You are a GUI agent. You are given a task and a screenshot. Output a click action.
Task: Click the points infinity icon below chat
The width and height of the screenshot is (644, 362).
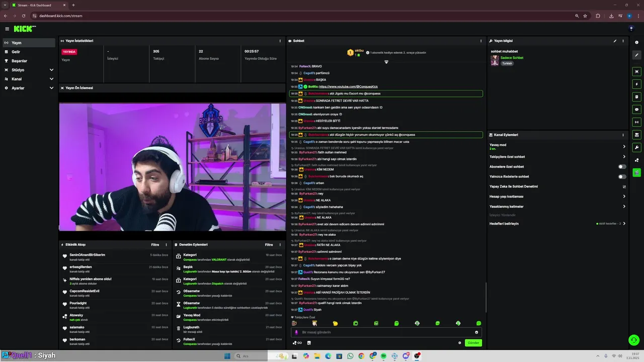click(297, 343)
